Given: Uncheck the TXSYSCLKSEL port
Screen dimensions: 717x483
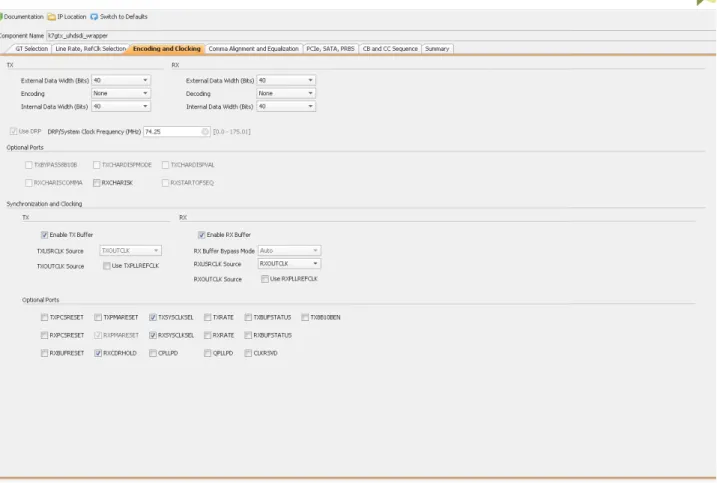Looking at the screenshot, I should (153, 317).
